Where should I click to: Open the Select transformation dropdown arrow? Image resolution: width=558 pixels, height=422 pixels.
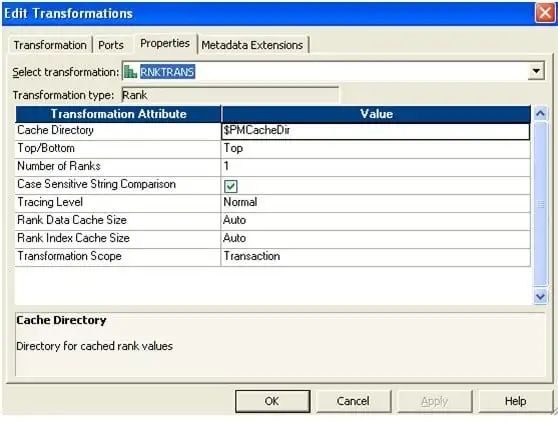(536, 71)
